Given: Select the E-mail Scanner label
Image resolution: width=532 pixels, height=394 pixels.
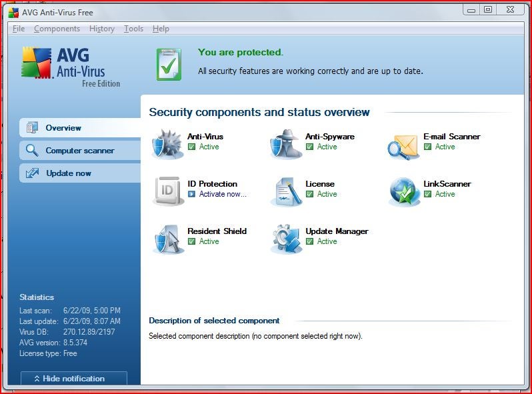Looking at the screenshot, I should point(452,137).
